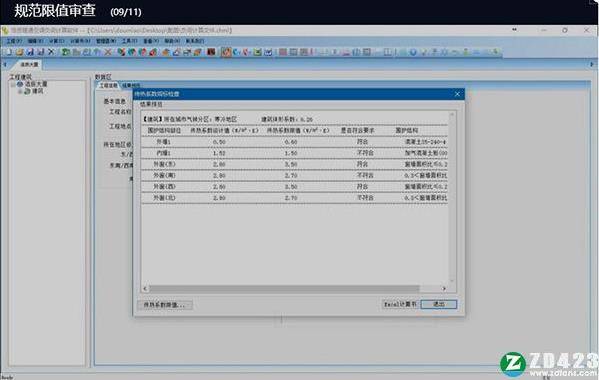Click the blue round help icon
599x380 pixels.
[x=413, y=52]
